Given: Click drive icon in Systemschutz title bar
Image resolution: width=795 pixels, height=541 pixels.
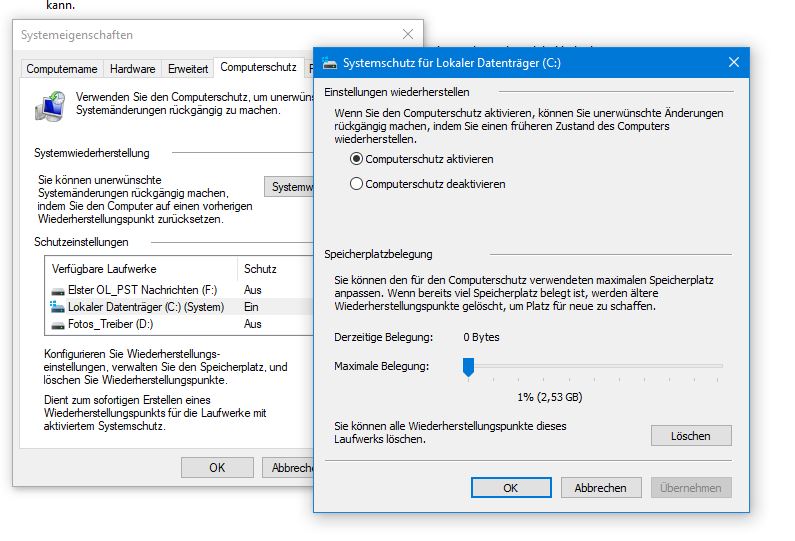Looking at the screenshot, I should tap(330, 63).
